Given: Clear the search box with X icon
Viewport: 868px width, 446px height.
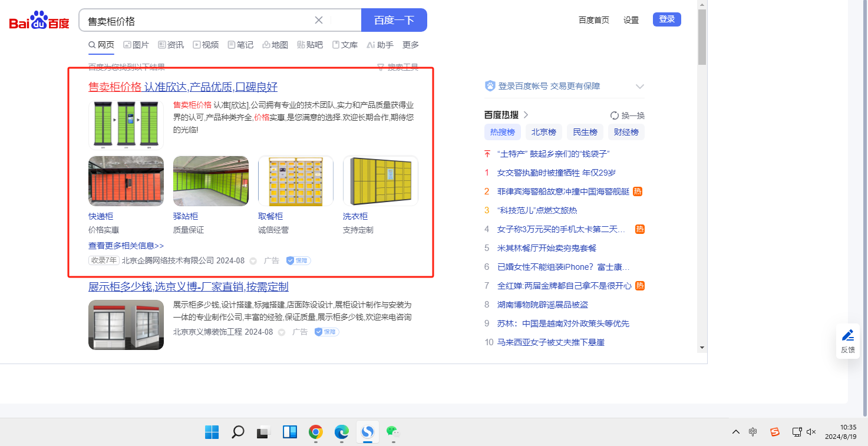Looking at the screenshot, I should (x=319, y=20).
